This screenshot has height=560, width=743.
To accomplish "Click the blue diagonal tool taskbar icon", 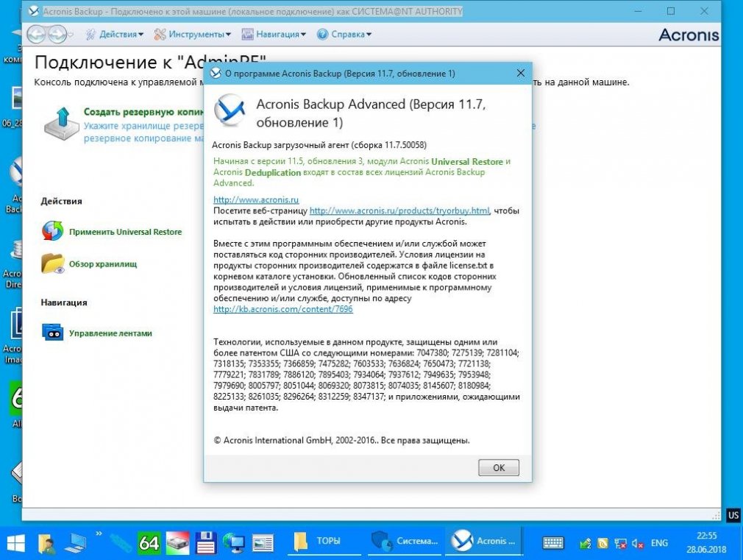I will point(121,543).
